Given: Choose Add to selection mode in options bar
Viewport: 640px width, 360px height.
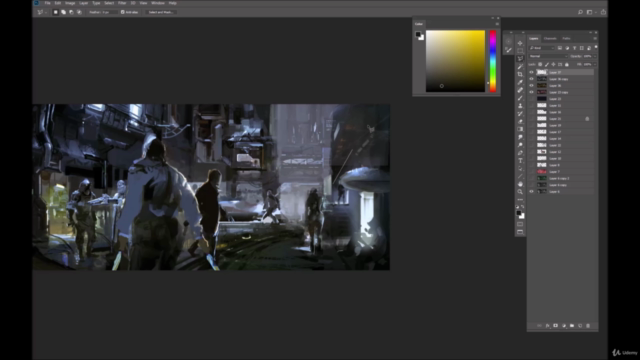Looking at the screenshot, I should coord(63,12).
